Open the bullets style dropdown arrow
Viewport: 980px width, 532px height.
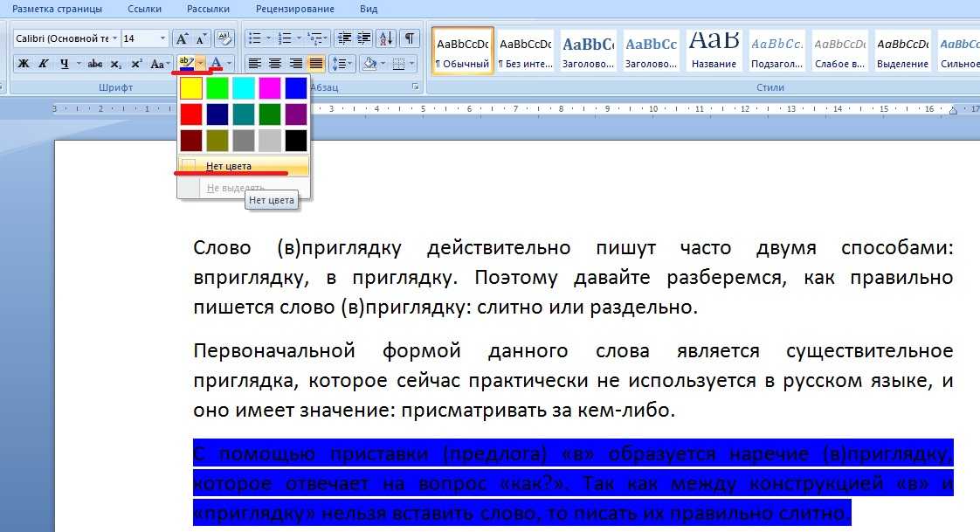pos(269,38)
